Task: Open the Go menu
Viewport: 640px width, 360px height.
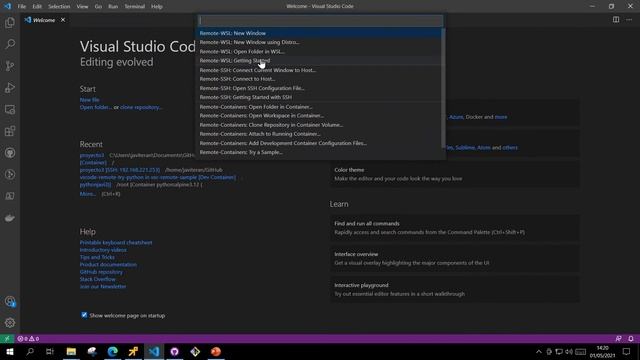Action: coord(98,6)
